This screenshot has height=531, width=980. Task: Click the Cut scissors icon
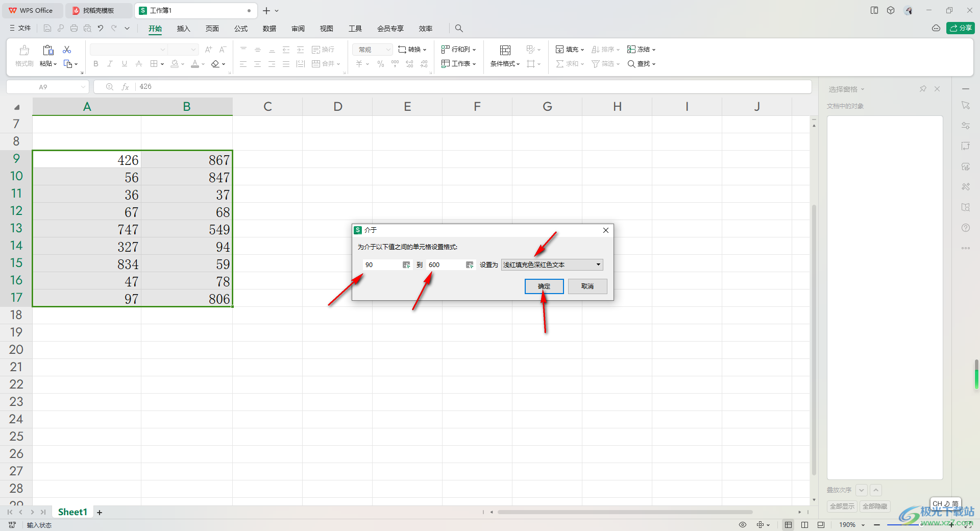(67, 50)
